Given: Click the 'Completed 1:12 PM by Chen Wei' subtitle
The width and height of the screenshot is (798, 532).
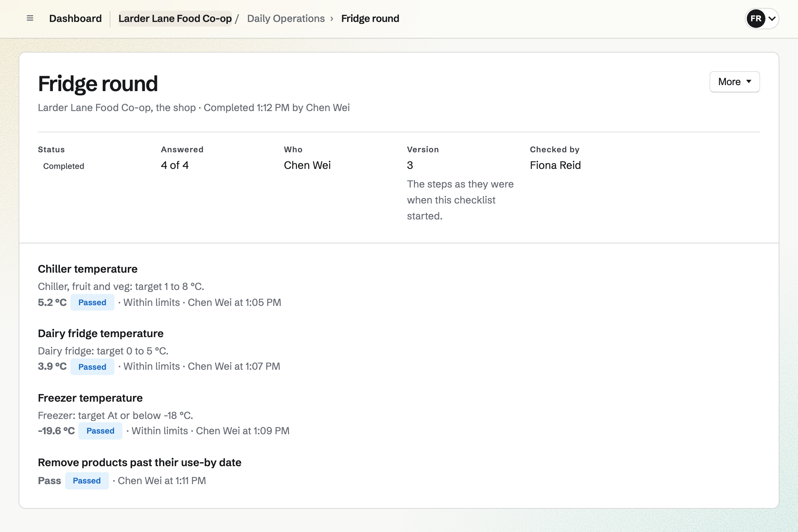Looking at the screenshot, I should point(277,107).
